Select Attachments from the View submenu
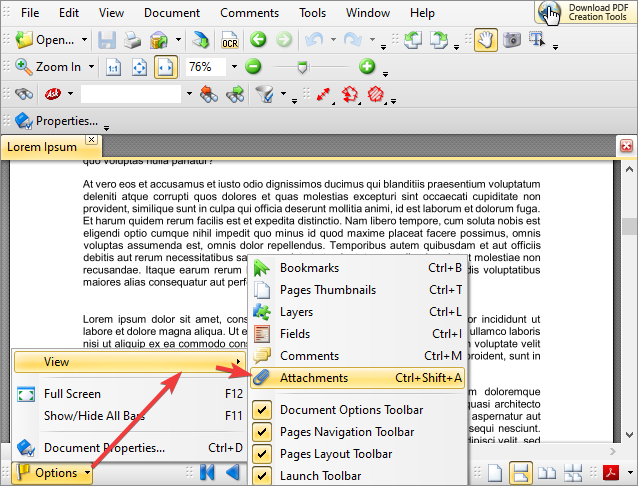638x486 pixels. click(x=314, y=378)
